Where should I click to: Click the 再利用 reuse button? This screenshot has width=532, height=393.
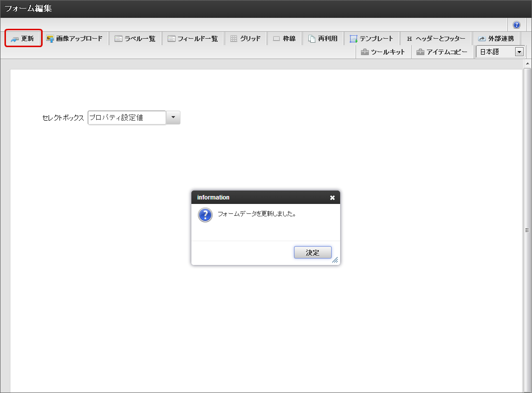323,38
